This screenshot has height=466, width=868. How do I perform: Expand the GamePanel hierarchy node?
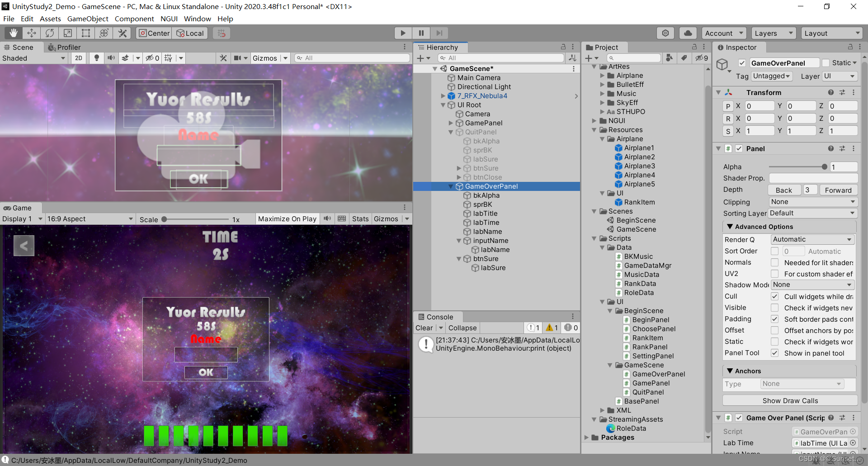coord(451,123)
